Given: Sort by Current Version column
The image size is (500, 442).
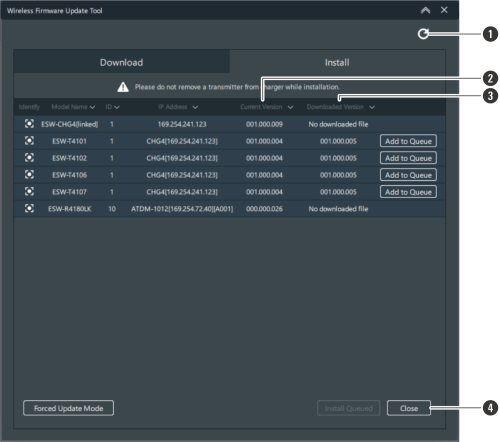Looking at the screenshot, I should 266,107.
